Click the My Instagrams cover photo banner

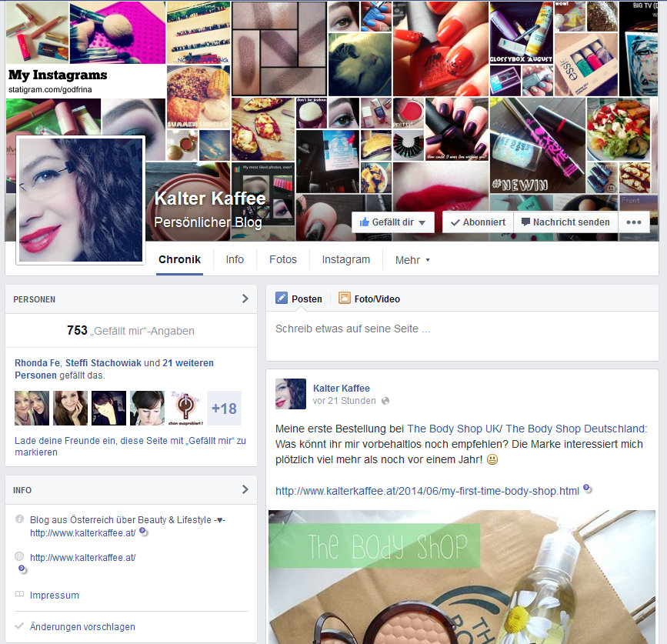(x=85, y=81)
